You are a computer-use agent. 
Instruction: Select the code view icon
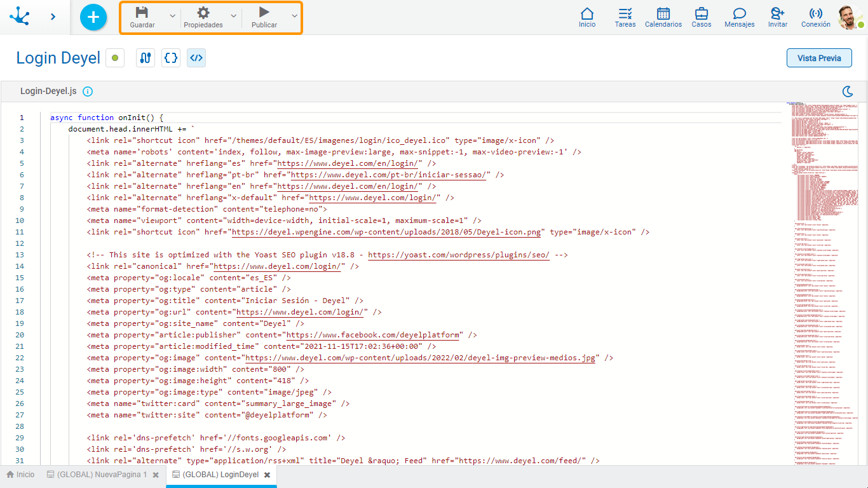pos(196,58)
